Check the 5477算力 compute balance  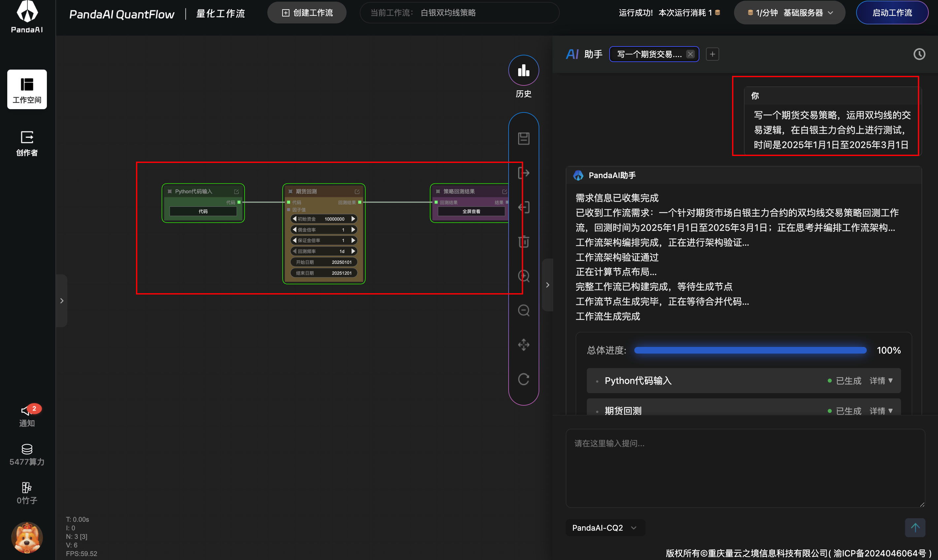tap(27, 455)
